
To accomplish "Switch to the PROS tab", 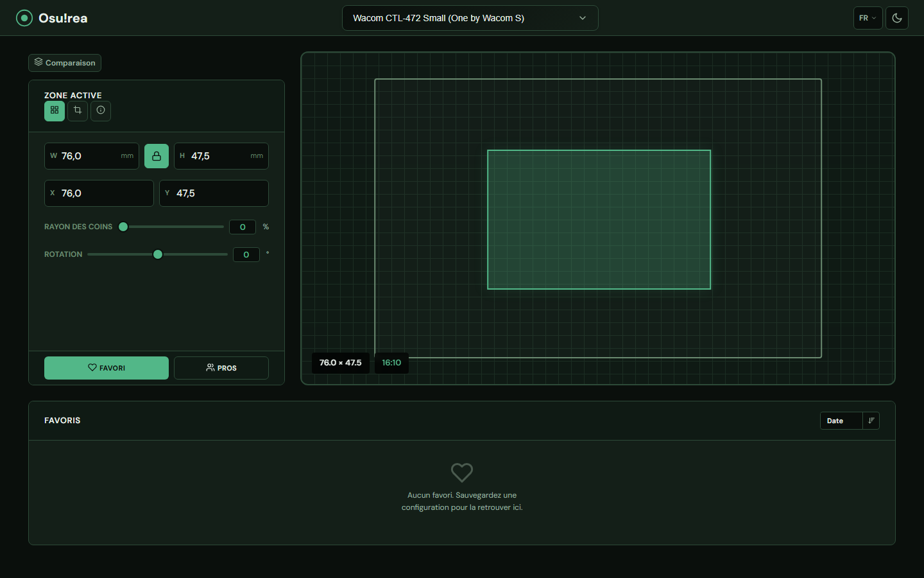I will 221,368.
